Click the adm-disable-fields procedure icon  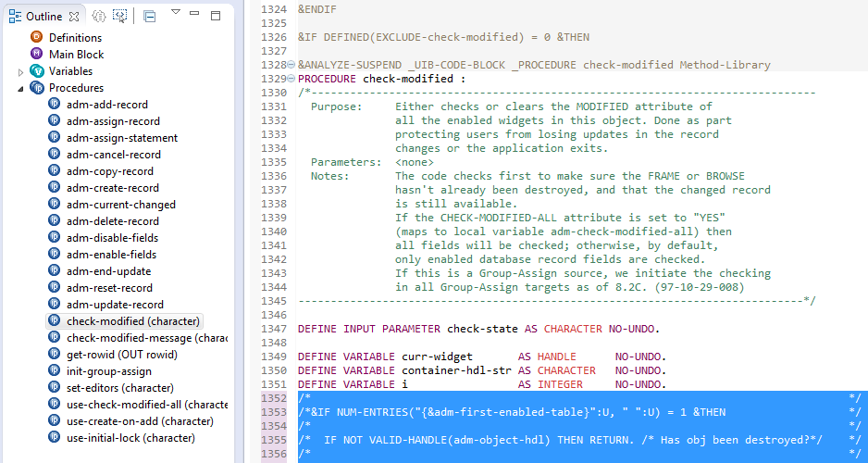tap(55, 236)
